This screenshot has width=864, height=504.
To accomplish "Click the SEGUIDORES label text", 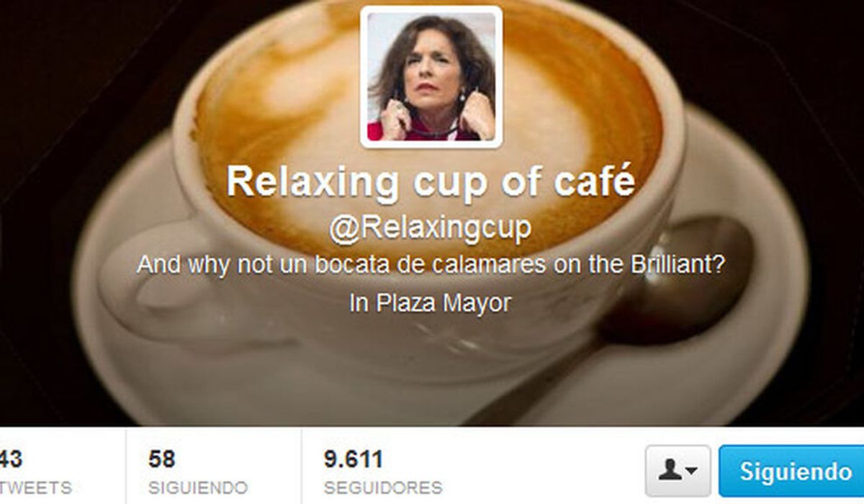I will point(383,487).
